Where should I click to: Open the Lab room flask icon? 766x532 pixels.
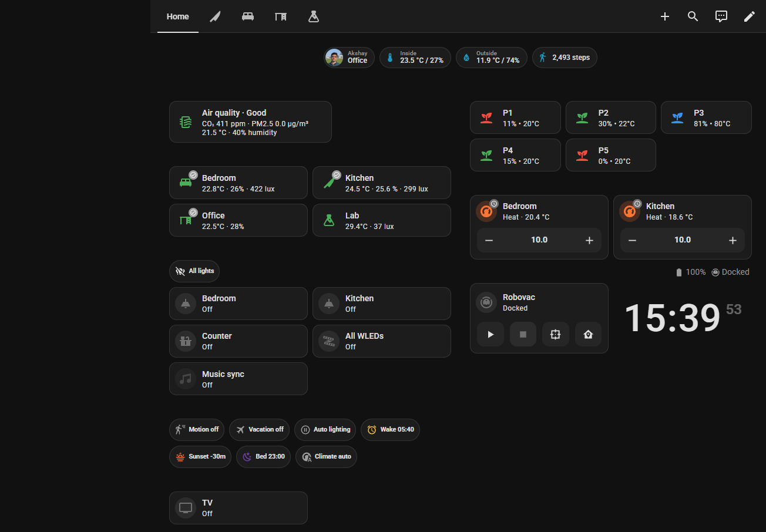tap(329, 220)
